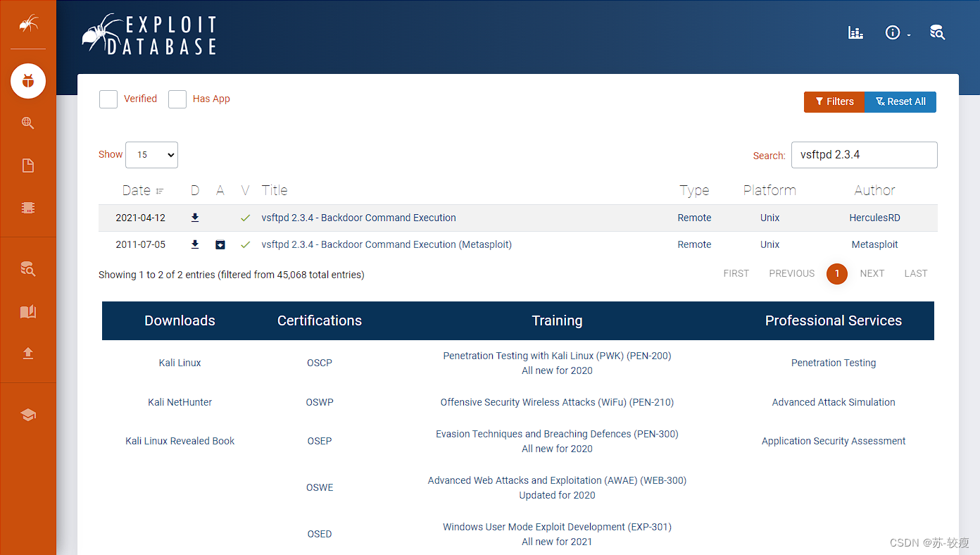Click the 2021-04-12 date cell
980x555 pixels.
point(140,218)
